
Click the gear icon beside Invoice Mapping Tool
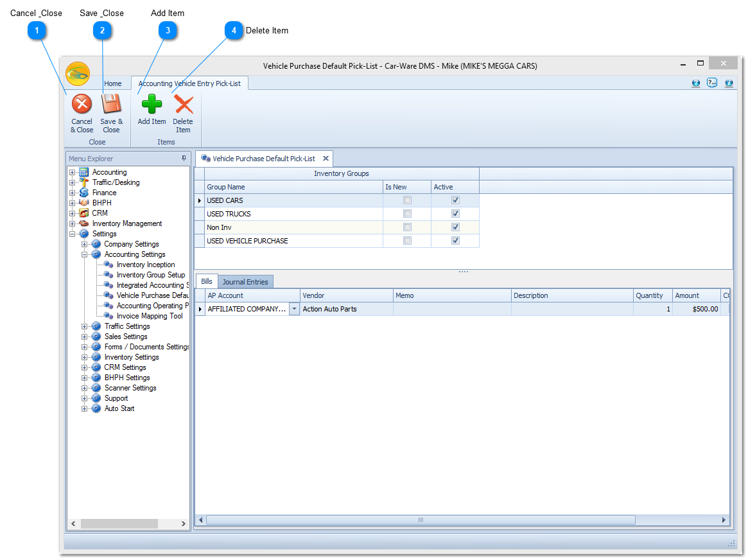pos(109,316)
